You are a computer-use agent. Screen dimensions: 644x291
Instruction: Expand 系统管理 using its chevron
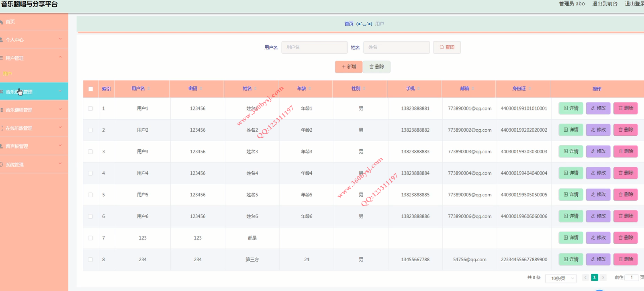click(60, 164)
